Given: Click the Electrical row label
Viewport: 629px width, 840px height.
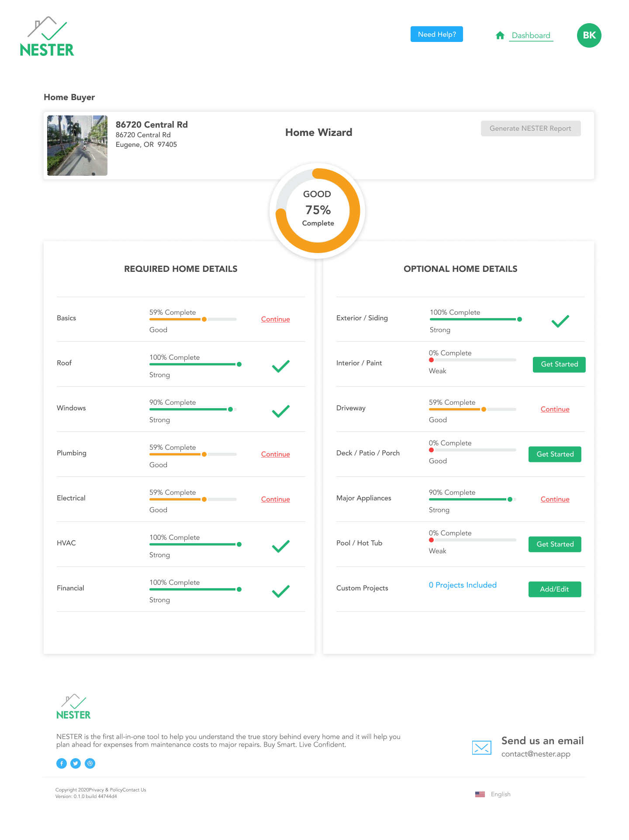Looking at the screenshot, I should pyautogui.click(x=71, y=498).
